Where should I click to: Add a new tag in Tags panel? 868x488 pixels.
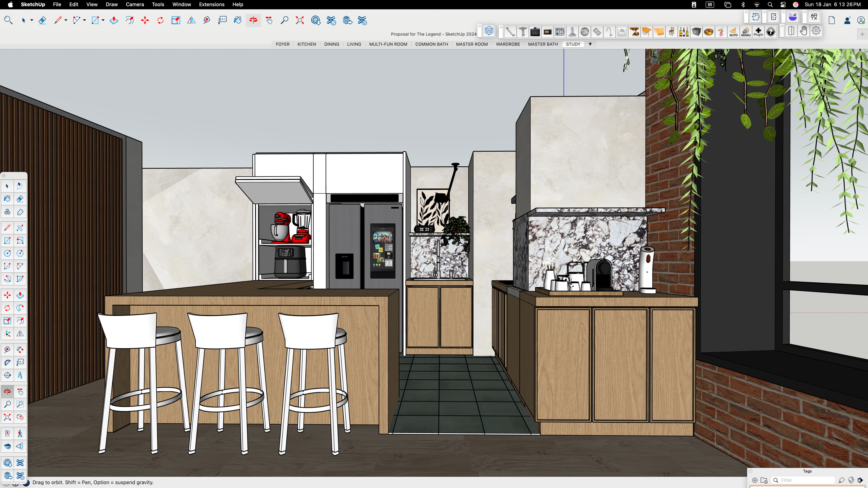point(755,480)
